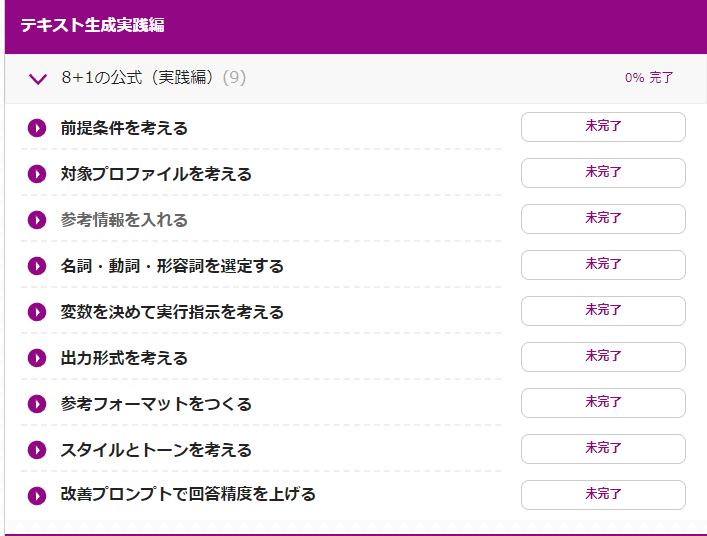This screenshot has height=536, width=707.
Task: Click play icon beside 変数を決めて実行指示を考える
Action: point(37,312)
